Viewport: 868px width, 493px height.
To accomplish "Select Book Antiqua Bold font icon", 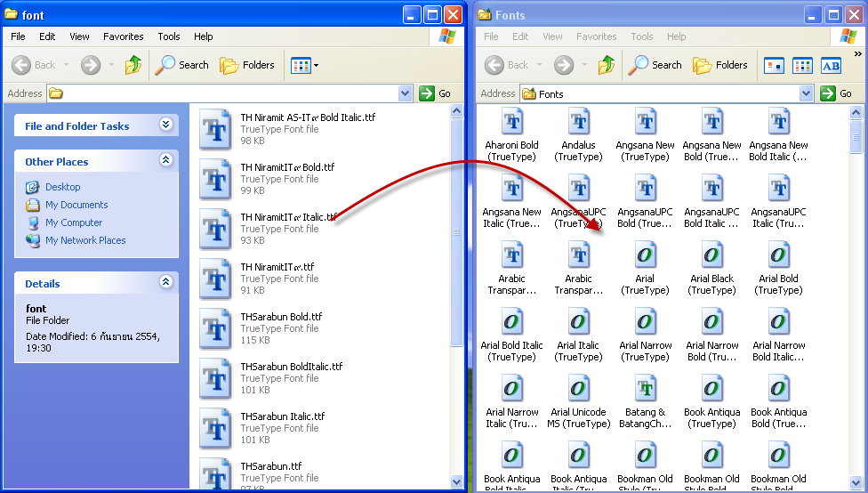I will (779, 389).
